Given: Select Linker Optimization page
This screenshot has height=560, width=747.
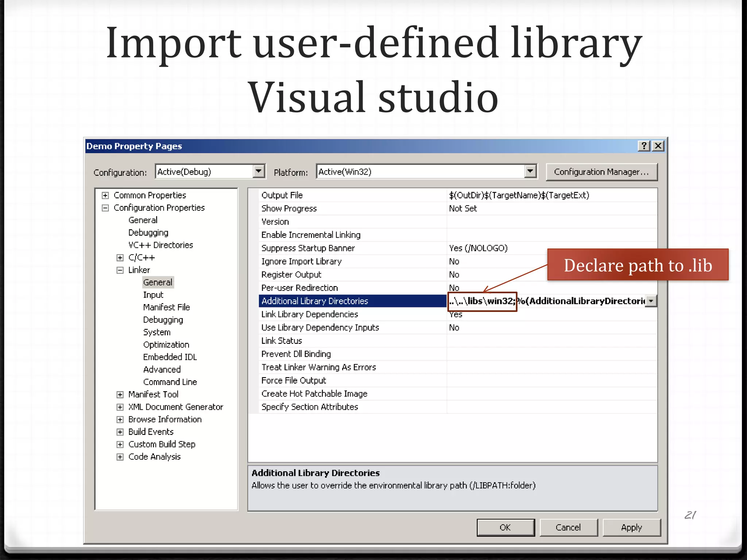Looking at the screenshot, I should click(166, 345).
